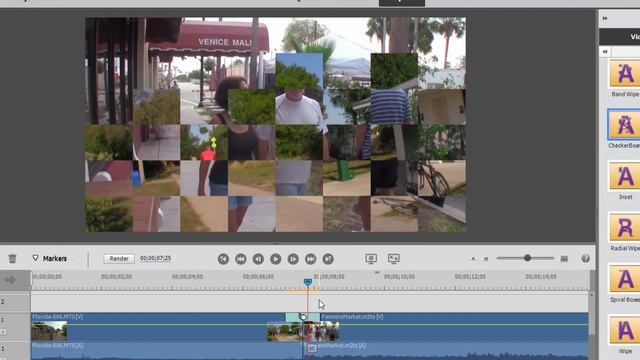Select the timecode field 00;00;07;25
Image resolution: width=640 pixels, height=360 pixels.
coord(156,258)
